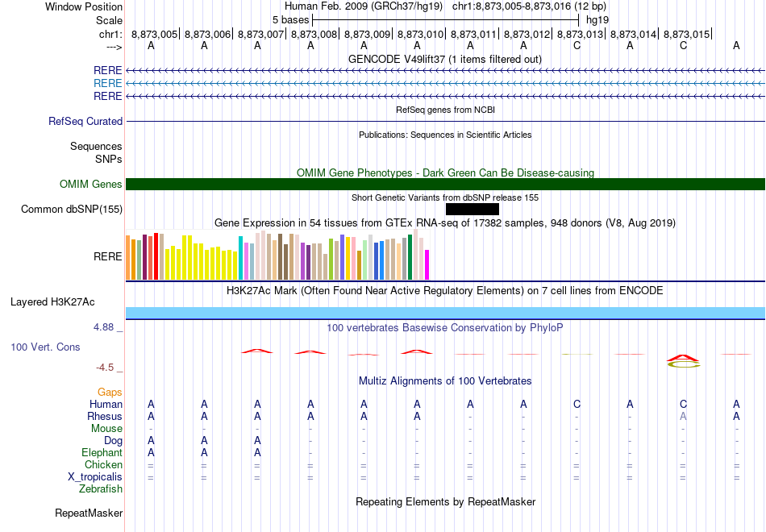The image size is (766, 532).
Task: Open Gene Expression in 54 tissues GTEx title
Action: [445, 222]
